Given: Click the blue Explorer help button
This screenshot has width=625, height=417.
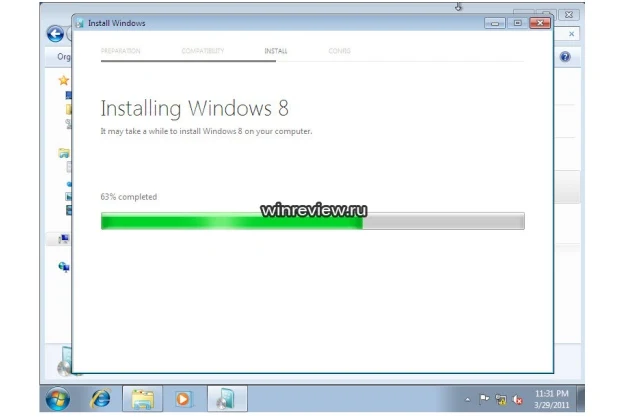Looking at the screenshot, I should coord(565,57).
